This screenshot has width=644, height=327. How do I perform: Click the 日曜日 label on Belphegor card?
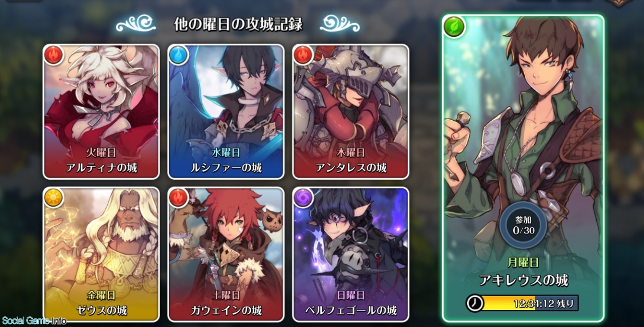click(x=351, y=296)
